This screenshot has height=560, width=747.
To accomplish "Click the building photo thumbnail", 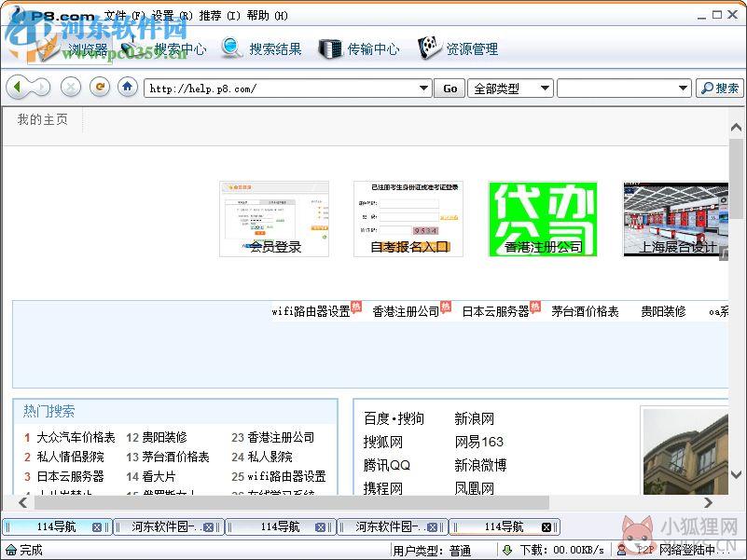I will point(685,451).
